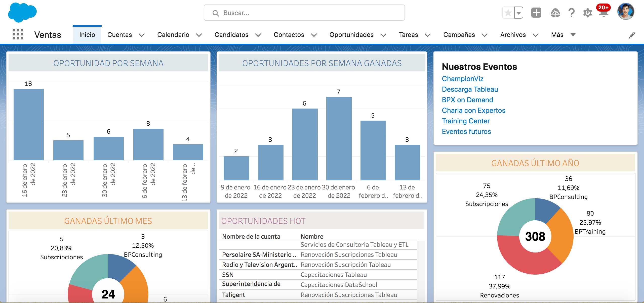This screenshot has width=644, height=303.
Task: Click the favorites star icon
Action: click(x=508, y=13)
